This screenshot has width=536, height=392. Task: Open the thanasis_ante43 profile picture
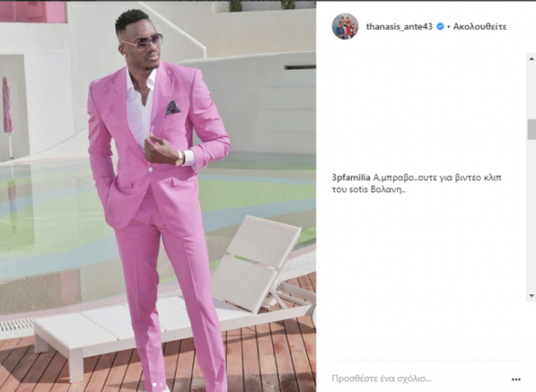[x=345, y=26]
